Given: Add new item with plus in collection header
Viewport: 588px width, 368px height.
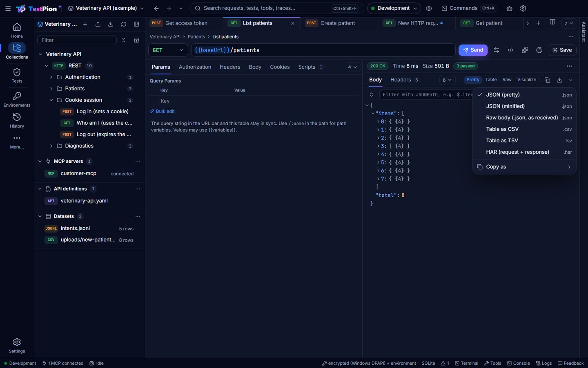Looking at the screenshot, I should [85, 24].
